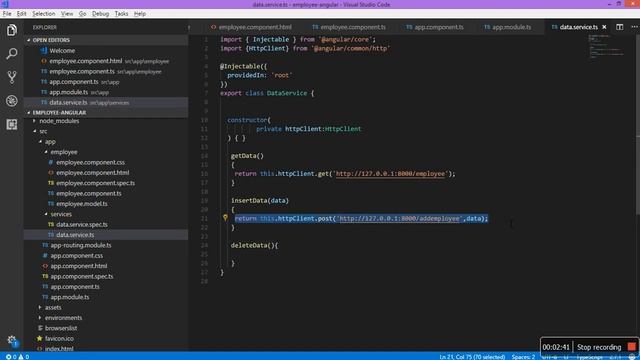Open the Debug menu
640x360 pixels.
(x=100, y=13)
